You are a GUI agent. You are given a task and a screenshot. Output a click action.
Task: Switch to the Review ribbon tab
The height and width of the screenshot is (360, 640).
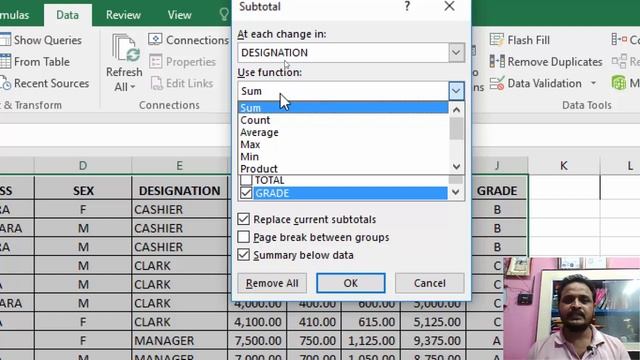pos(123,15)
